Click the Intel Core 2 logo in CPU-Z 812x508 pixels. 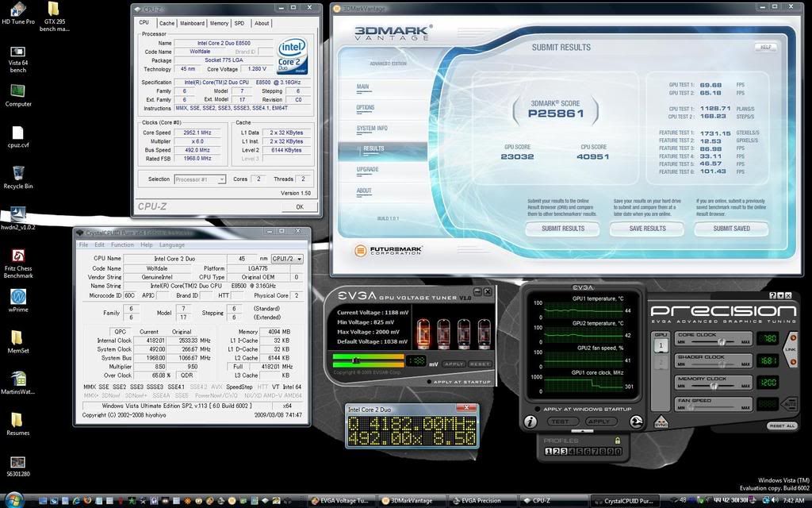click(292, 56)
